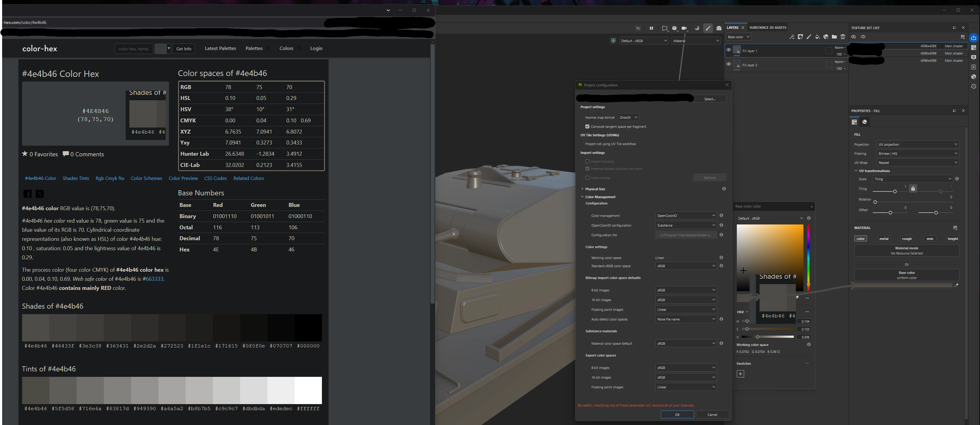Hide Fill layer 2 with eye icon
The width and height of the screenshot is (980, 425).
click(729, 64)
